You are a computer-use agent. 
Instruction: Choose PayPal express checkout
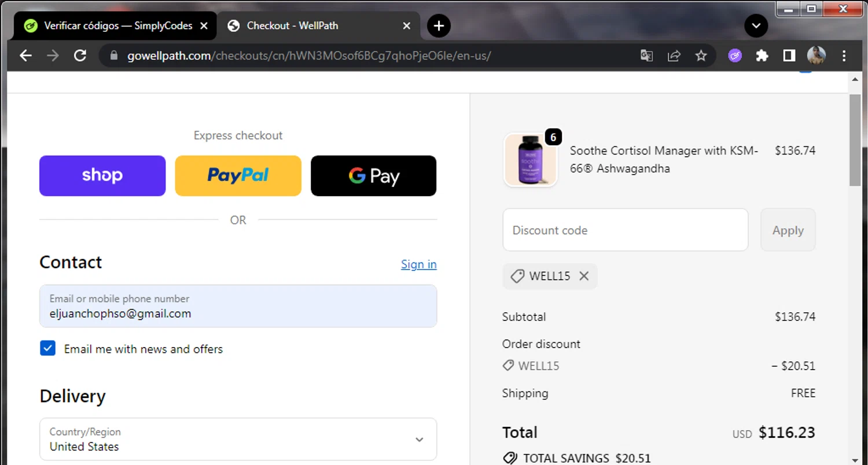238,176
